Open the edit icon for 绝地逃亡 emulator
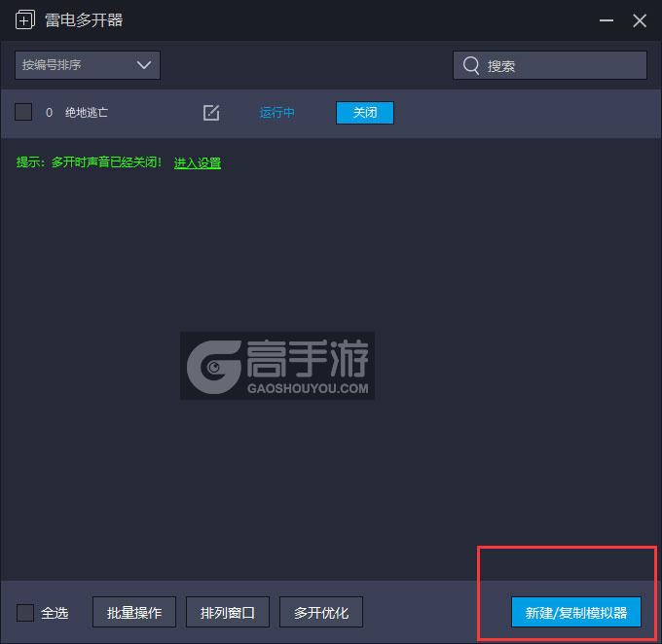 tap(211, 113)
